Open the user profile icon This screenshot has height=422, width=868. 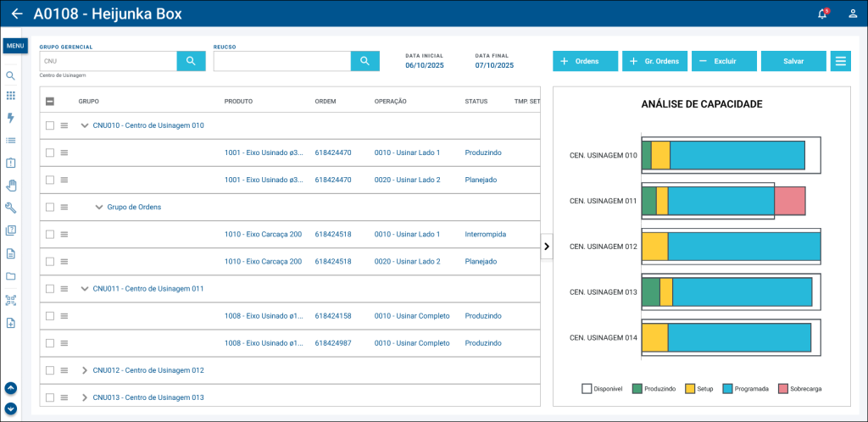[x=853, y=14]
